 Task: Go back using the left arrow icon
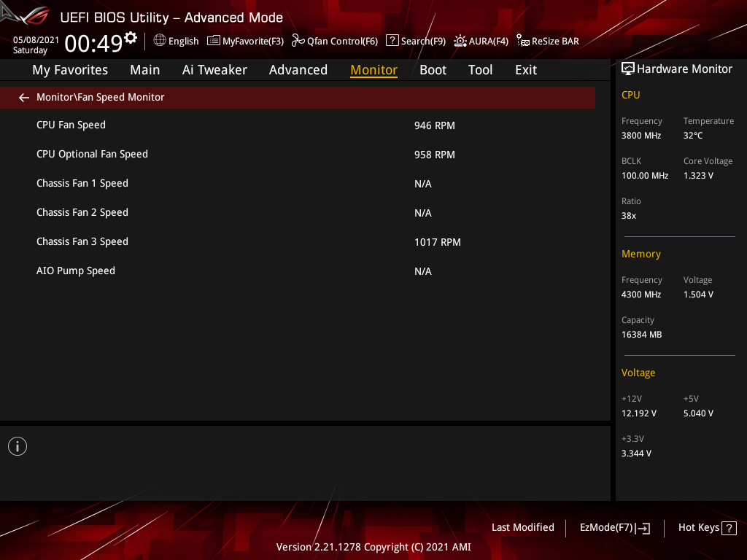pyautogui.click(x=24, y=98)
